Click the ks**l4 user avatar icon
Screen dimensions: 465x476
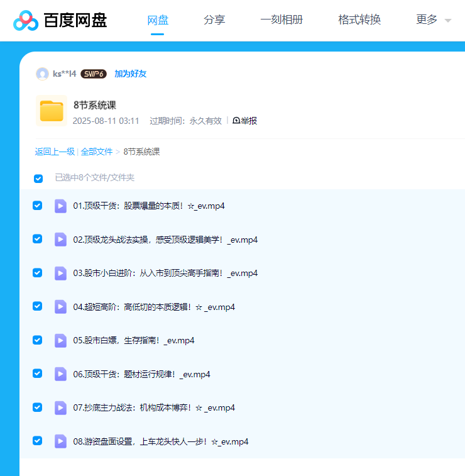click(42, 74)
